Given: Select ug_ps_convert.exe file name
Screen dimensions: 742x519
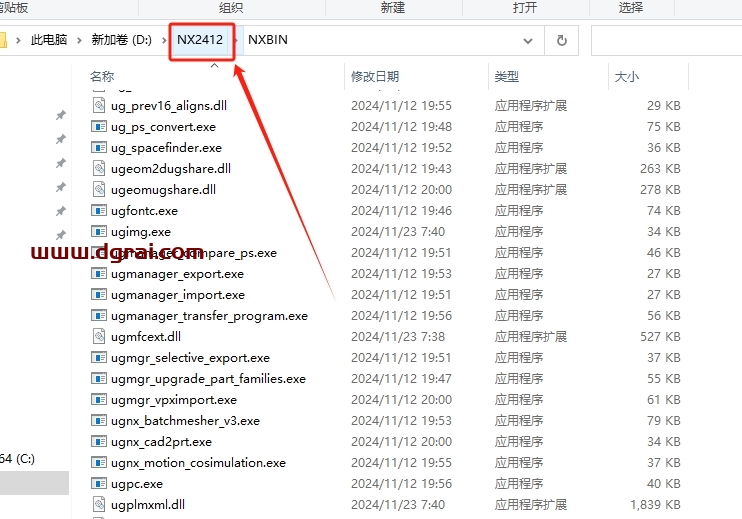Looking at the screenshot, I should (x=163, y=127).
